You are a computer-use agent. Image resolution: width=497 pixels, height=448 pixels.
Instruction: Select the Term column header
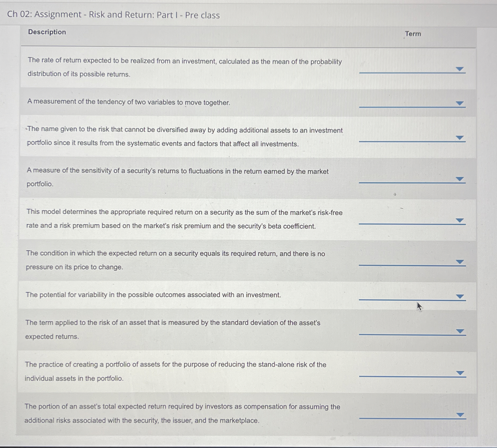(412, 34)
